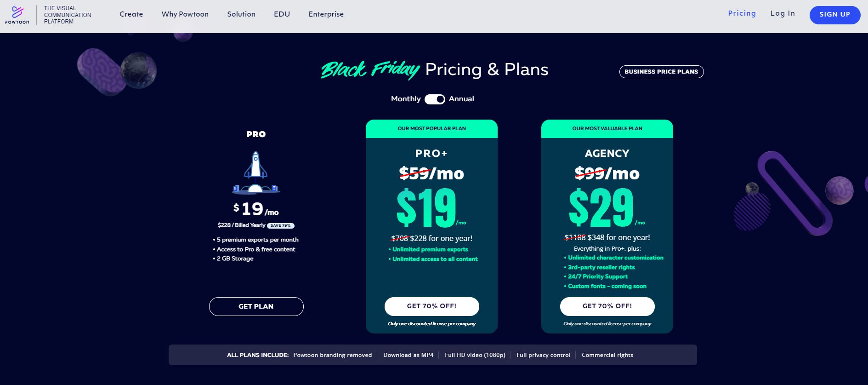The height and width of the screenshot is (385, 868).
Task: Click the Our Most Popular Plan banner
Action: click(x=432, y=129)
